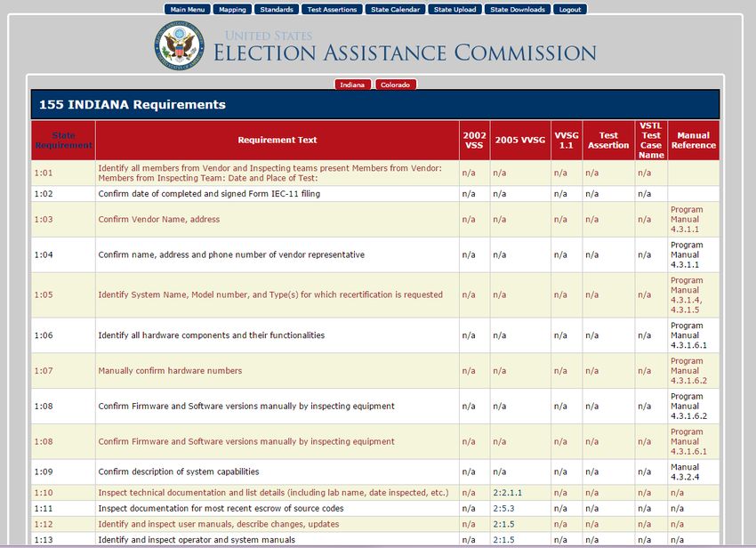
Task: Select the 1:06 hardware components requirement row
Action: pos(375,335)
